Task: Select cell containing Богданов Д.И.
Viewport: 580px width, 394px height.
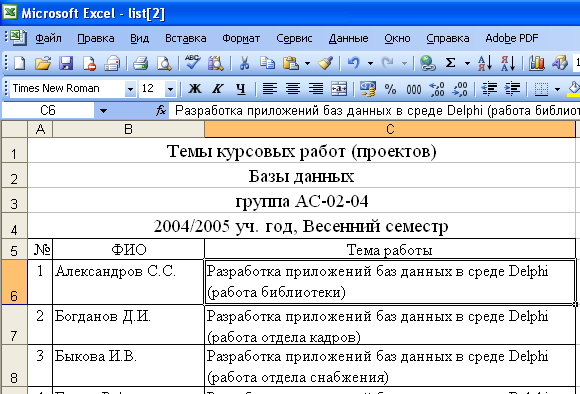Action: tap(128, 324)
